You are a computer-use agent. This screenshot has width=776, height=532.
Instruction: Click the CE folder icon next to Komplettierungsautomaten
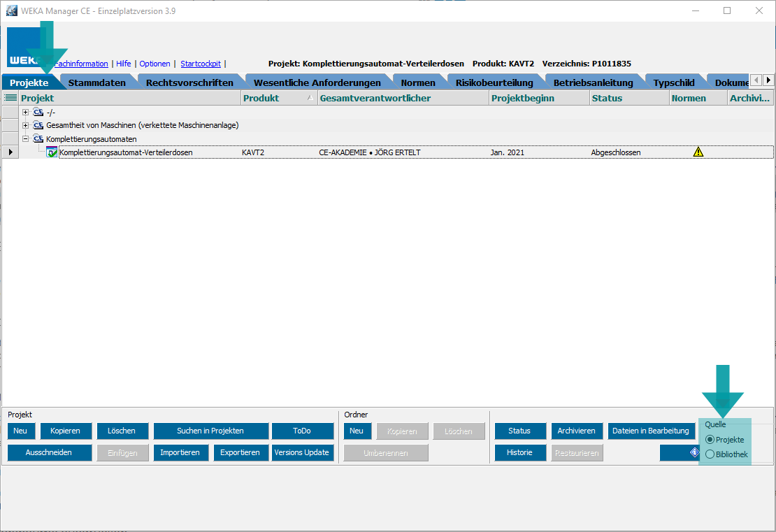pyautogui.click(x=38, y=138)
